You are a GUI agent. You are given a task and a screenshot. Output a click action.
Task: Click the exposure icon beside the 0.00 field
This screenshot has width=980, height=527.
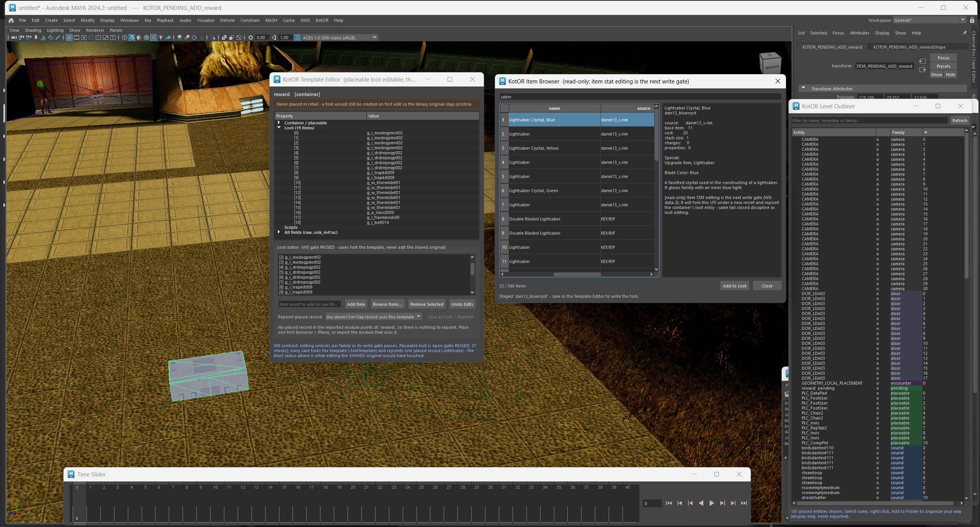click(x=251, y=38)
